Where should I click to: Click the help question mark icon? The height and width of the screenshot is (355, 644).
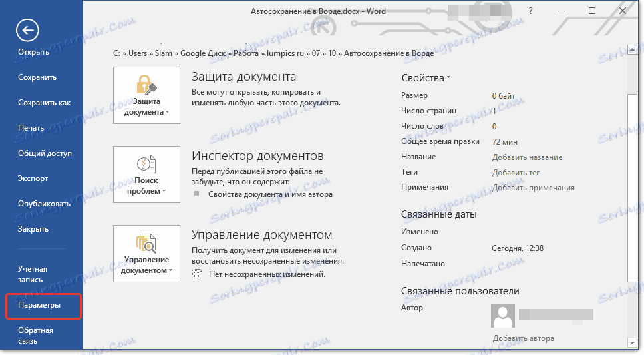(x=531, y=11)
